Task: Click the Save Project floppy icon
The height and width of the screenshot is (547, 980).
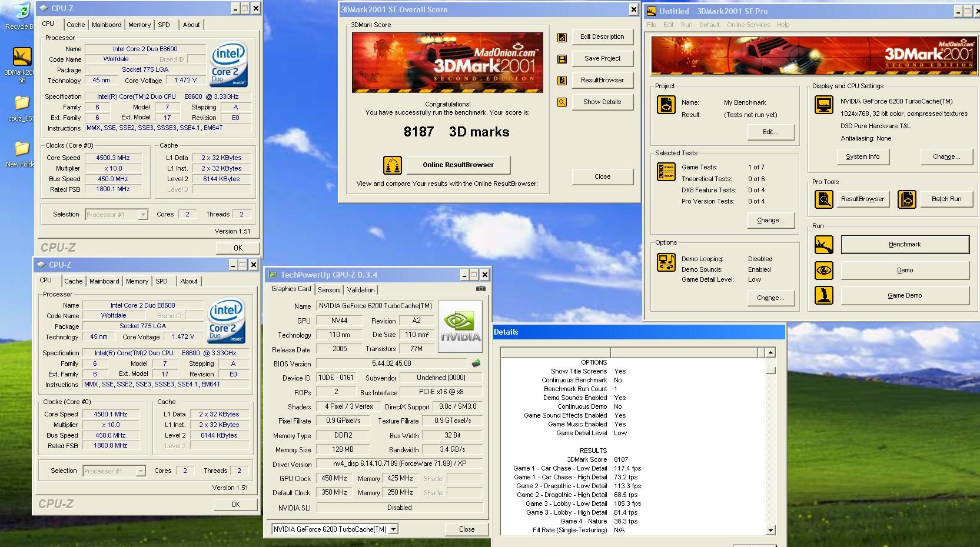Action: (x=562, y=59)
